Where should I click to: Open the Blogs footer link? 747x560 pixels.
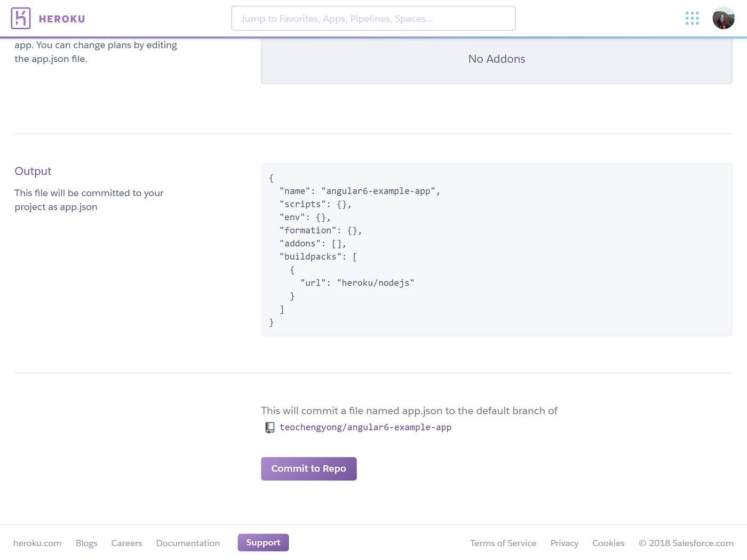coord(86,543)
